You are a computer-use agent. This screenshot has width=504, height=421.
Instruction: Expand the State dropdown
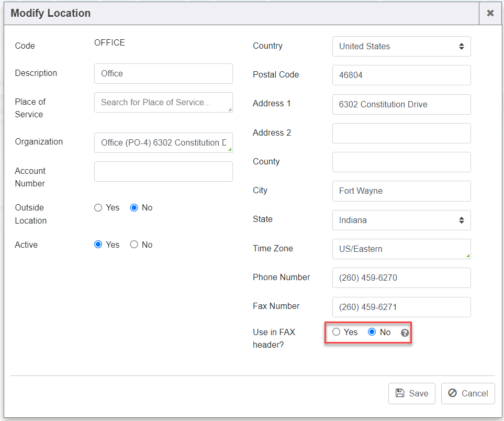[x=401, y=220]
